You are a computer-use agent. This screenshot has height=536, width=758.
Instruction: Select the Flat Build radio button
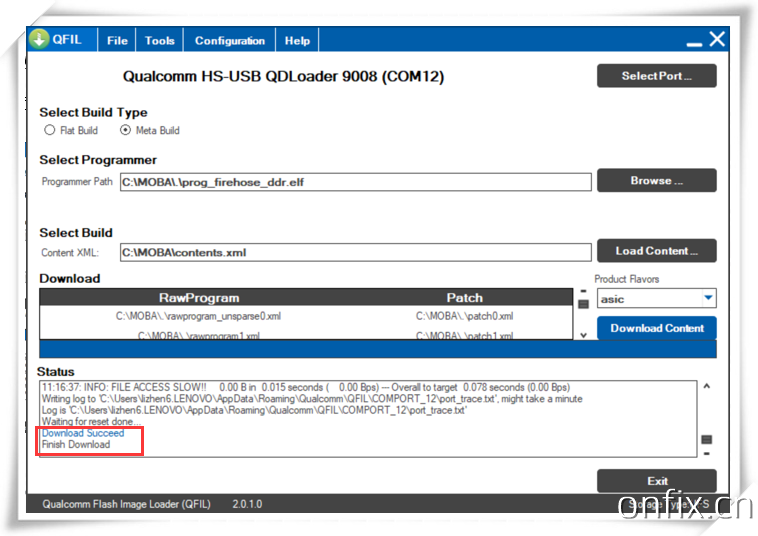click(50, 130)
